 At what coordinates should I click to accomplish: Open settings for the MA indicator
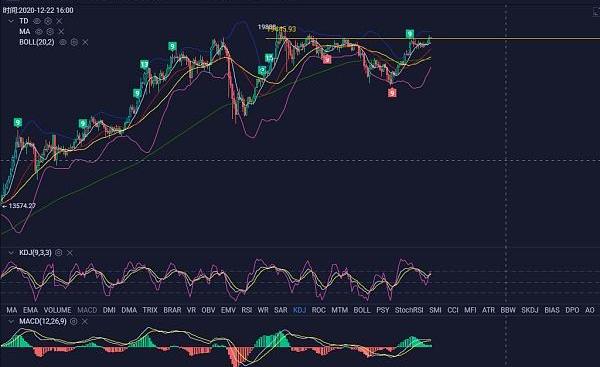[x=50, y=31]
